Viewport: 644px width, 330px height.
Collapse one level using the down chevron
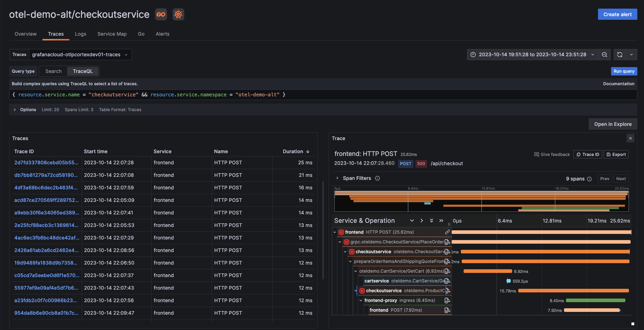(412, 221)
